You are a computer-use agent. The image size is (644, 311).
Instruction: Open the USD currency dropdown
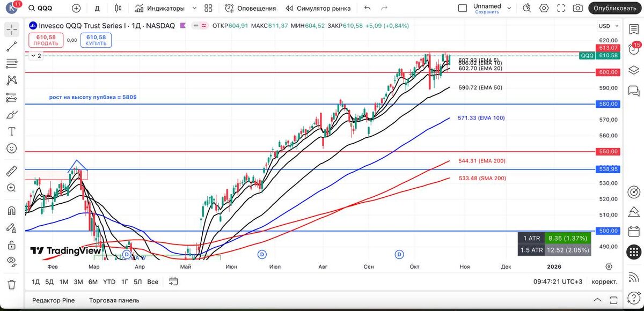608,26
